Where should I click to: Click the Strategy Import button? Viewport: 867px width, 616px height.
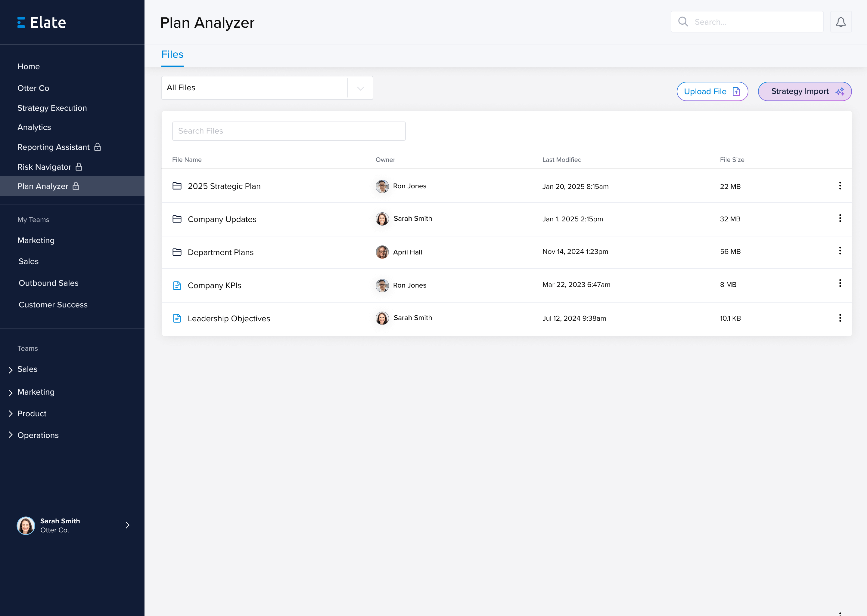[804, 91]
